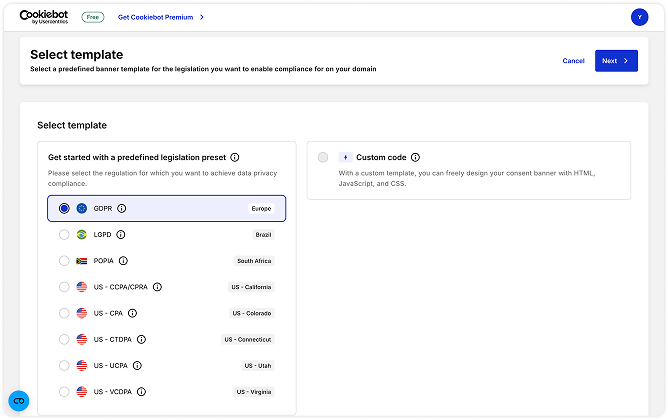Click Get Cookiebot Premium link
The height and width of the screenshot is (420, 668).
click(x=160, y=17)
